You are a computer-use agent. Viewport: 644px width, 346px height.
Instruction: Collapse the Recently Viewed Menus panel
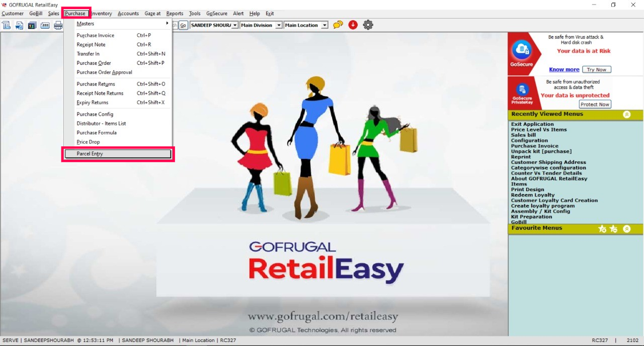coord(626,115)
